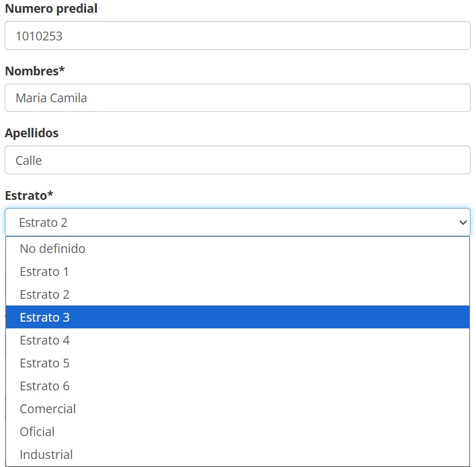The height and width of the screenshot is (467, 476).
Task: Select 'Estrato 5' in the list
Action: pos(44,363)
